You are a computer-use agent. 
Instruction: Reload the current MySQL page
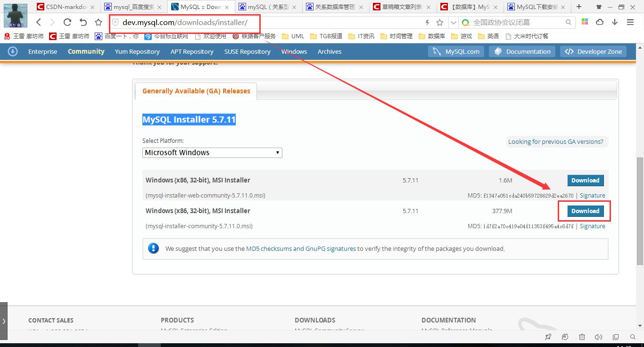[x=67, y=22]
